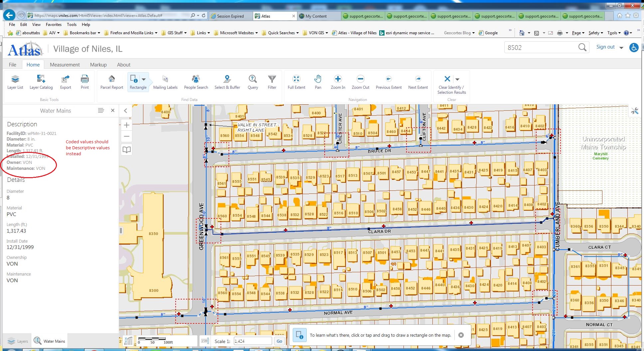644x351 pixels.
Task: Print the map using the Print tool
Action: coord(85,82)
